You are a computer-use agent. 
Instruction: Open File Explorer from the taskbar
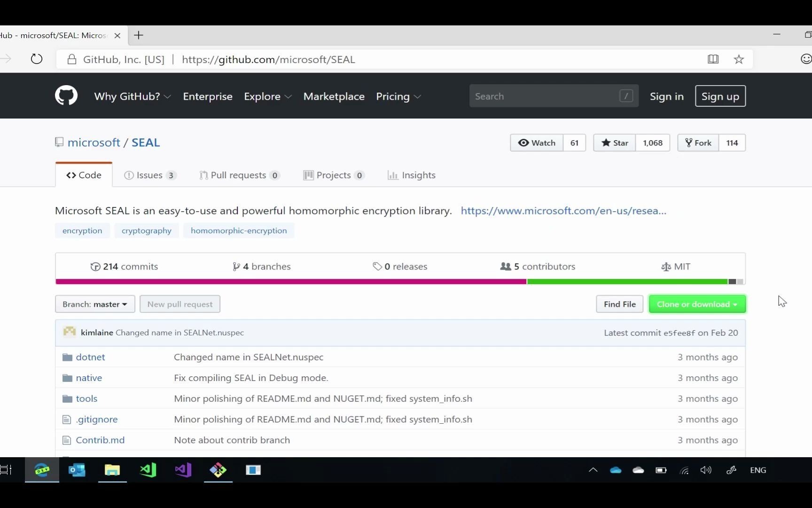click(x=112, y=470)
